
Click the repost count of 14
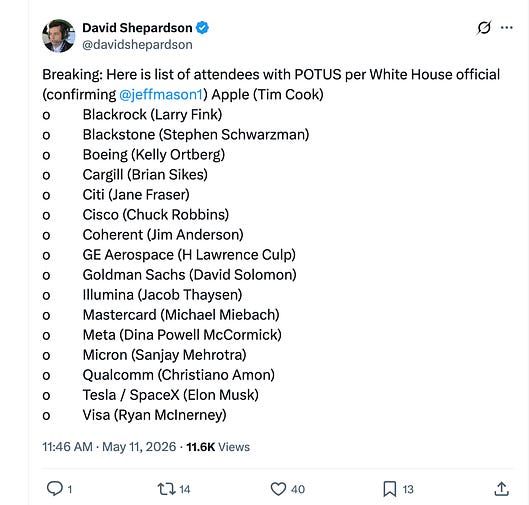point(185,489)
